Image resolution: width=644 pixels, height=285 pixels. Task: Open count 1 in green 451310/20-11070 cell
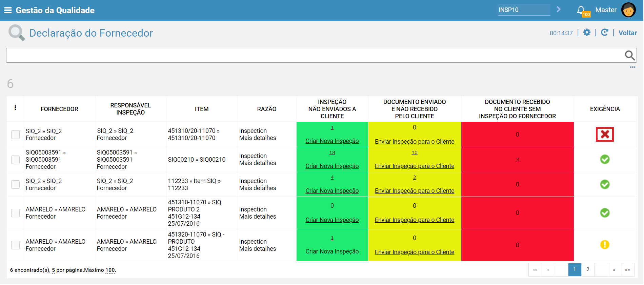(332, 127)
